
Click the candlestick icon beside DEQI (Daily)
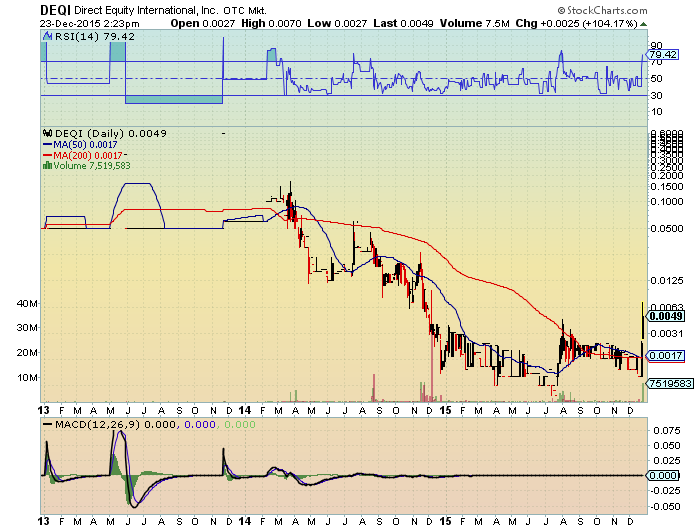point(48,133)
